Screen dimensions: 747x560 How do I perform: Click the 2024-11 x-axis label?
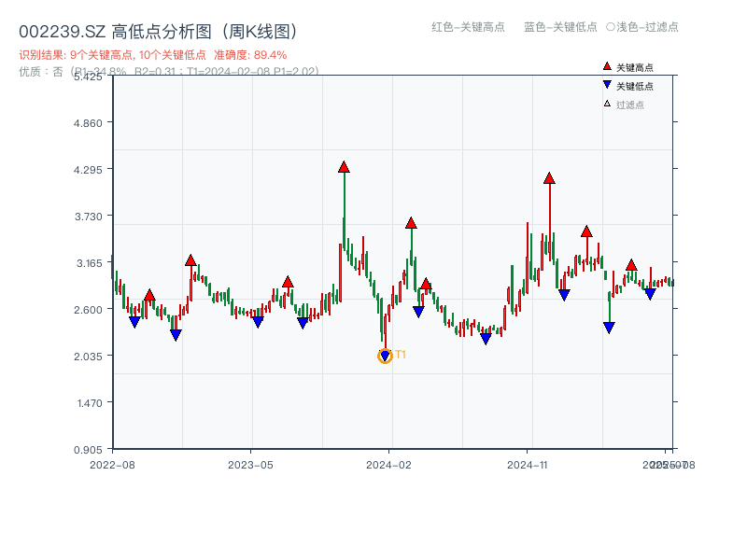(x=528, y=465)
